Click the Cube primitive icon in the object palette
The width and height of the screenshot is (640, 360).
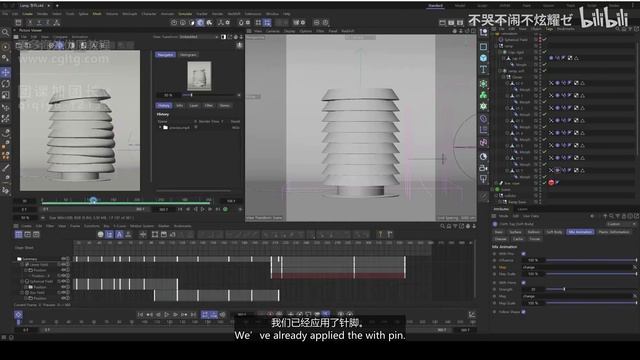pyautogui.click(x=483, y=58)
